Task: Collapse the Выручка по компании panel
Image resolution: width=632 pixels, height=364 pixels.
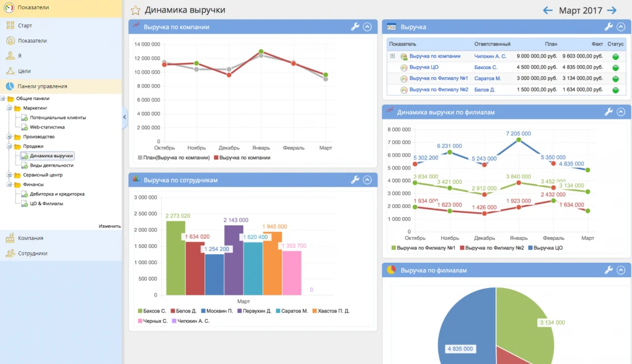Action: pyautogui.click(x=368, y=27)
